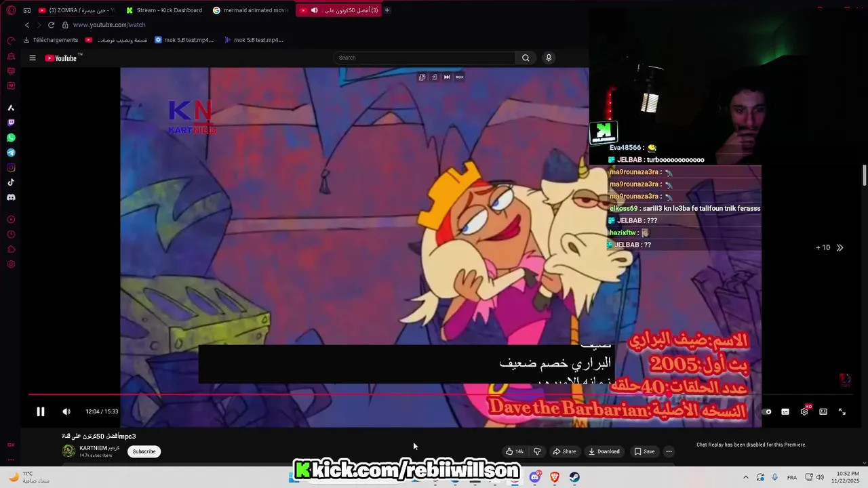The width and height of the screenshot is (868, 488).
Task: Open the Brave browser taskbar icon
Action: point(555,477)
